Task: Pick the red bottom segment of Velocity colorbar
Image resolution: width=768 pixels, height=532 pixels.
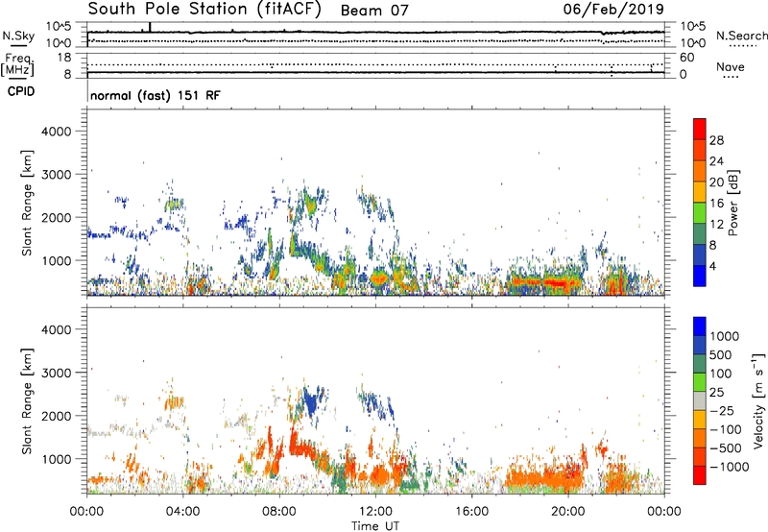Action: (x=700, y=475)
